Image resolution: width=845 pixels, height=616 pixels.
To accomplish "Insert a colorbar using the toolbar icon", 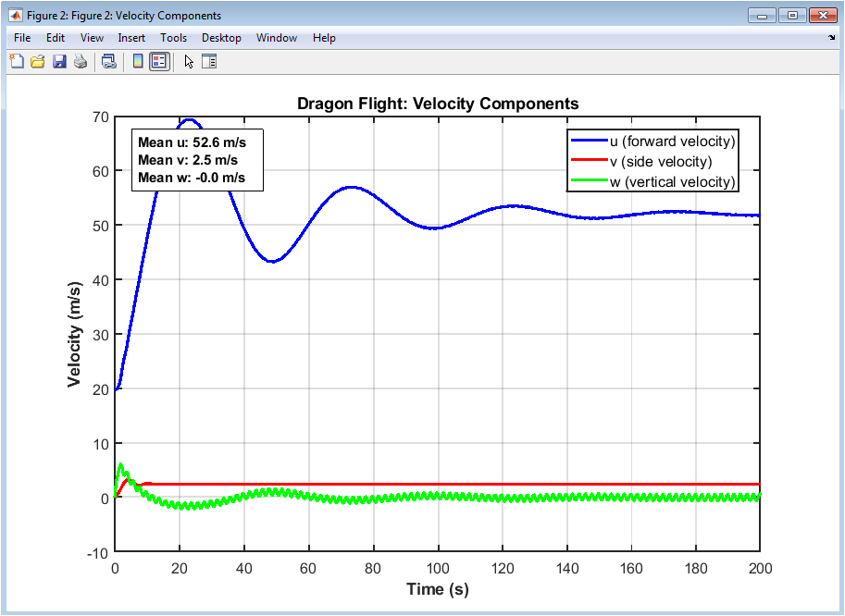I will [x=138, y=62].
